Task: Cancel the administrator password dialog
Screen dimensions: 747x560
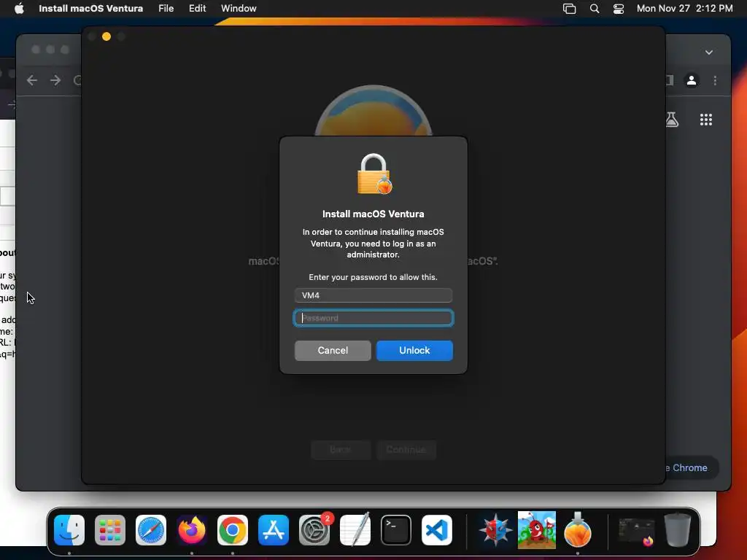Action: tap(333, 351)
